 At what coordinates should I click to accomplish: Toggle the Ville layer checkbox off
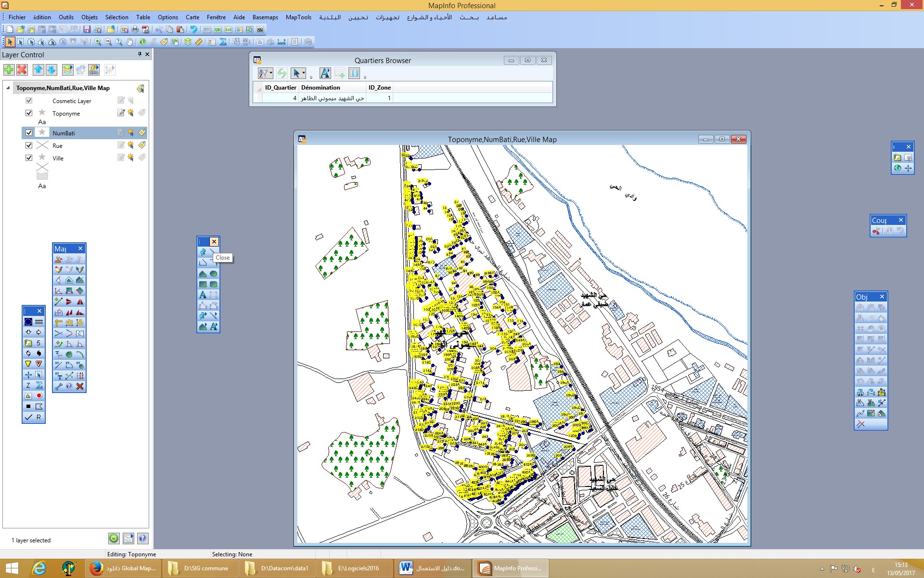tap(29, 158)
